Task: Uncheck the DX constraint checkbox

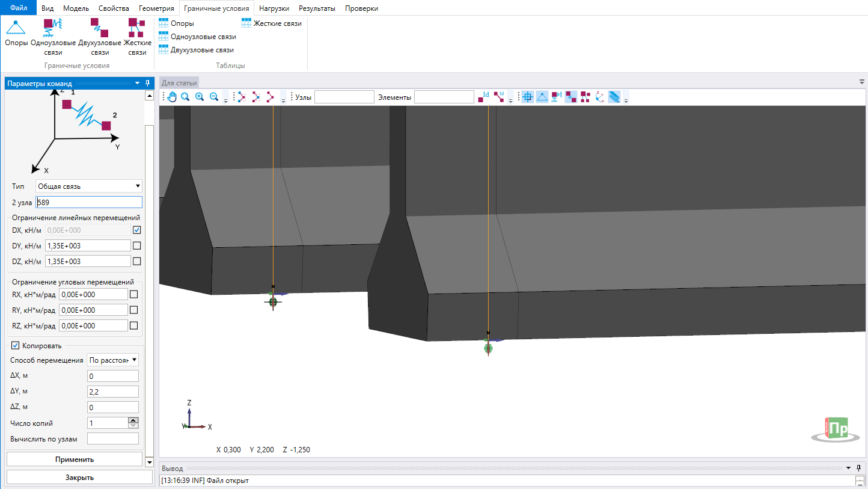Action: [136, 230]
